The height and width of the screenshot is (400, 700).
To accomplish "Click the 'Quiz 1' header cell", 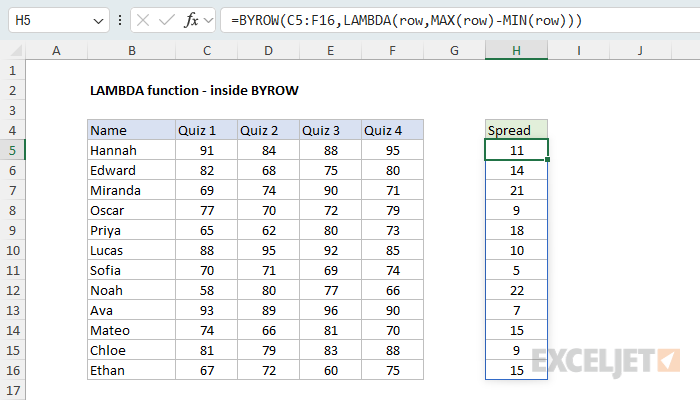I will coord(207,130).
